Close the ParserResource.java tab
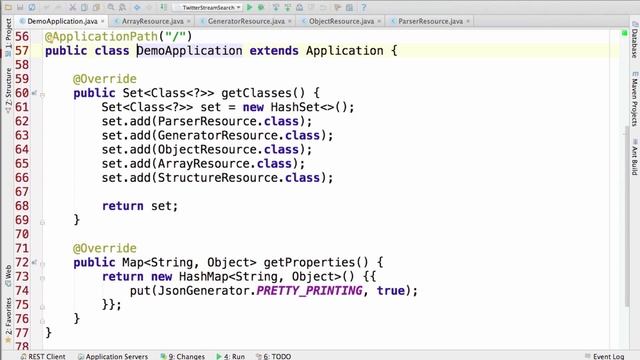The width and height of the screenshot is (640, 360). (x=468, y=21)
